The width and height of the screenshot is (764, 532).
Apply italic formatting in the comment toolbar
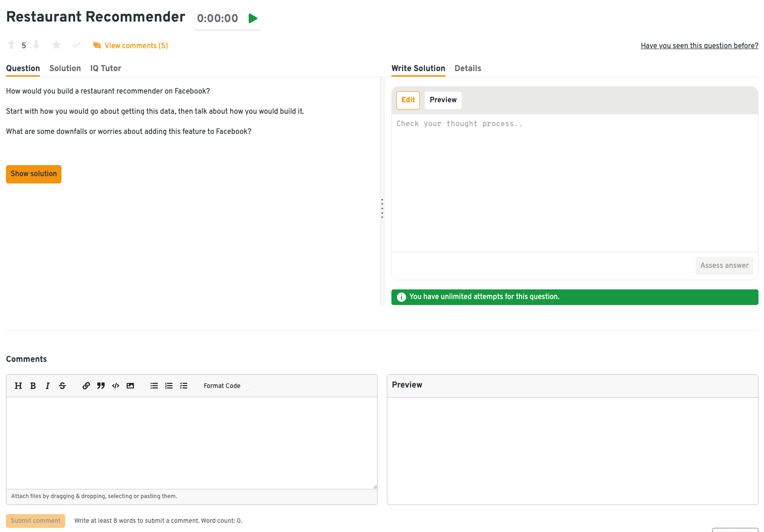(x=48, y=386)
